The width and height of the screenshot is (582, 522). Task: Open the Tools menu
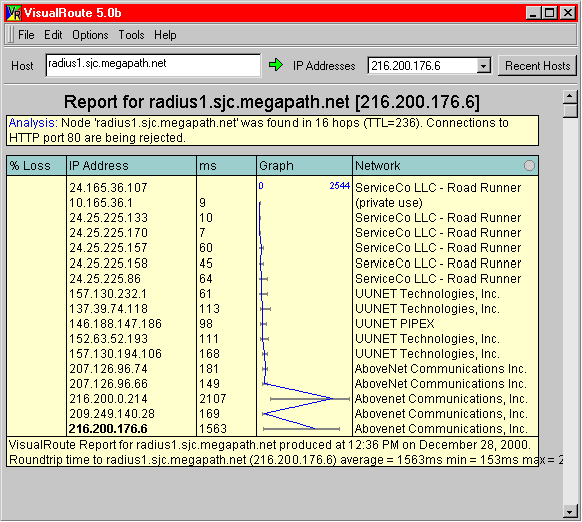pos(131,35)
